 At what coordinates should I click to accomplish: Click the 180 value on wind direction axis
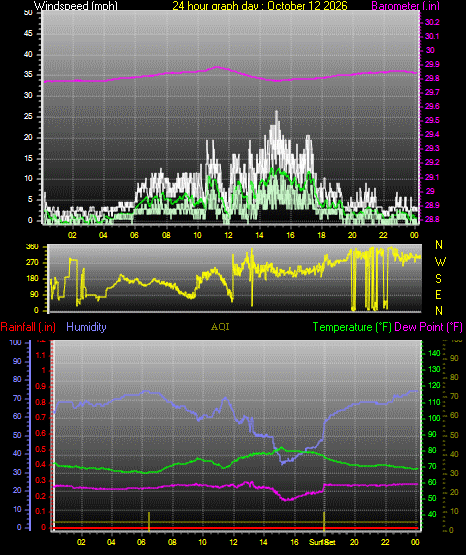(32, 279)
